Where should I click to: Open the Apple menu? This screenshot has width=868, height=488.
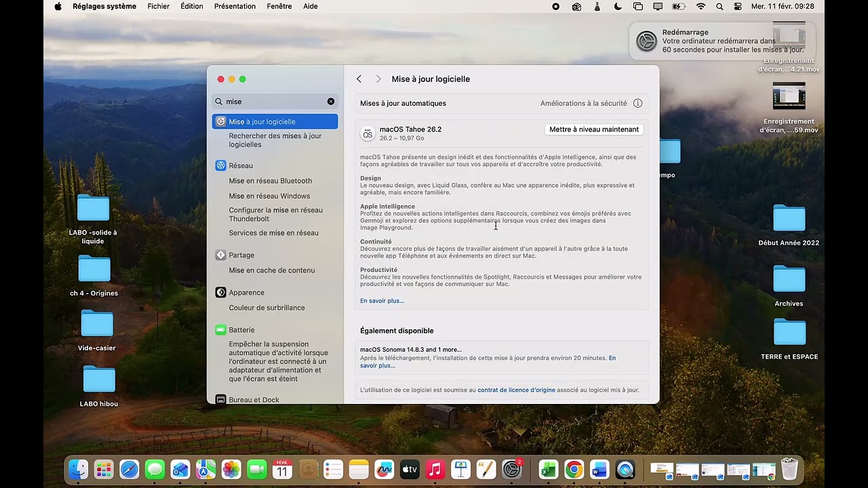[58, 6]
